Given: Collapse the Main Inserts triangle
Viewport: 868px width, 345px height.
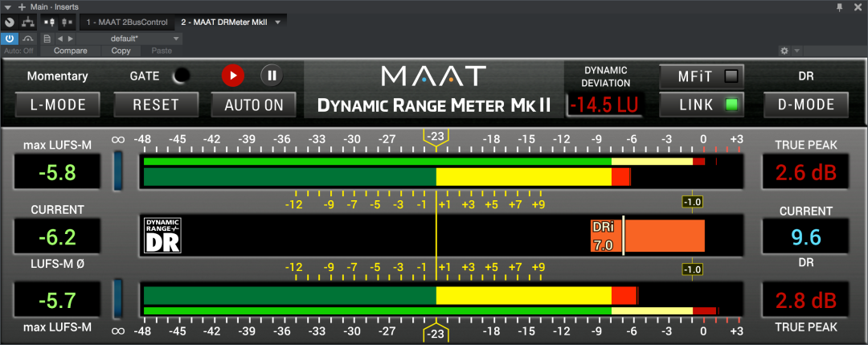Looking at the screenshot, I should (x=8, y=6).
